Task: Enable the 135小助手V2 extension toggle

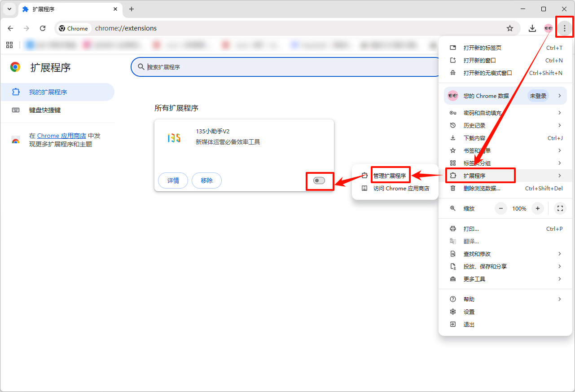Action: 319,181
